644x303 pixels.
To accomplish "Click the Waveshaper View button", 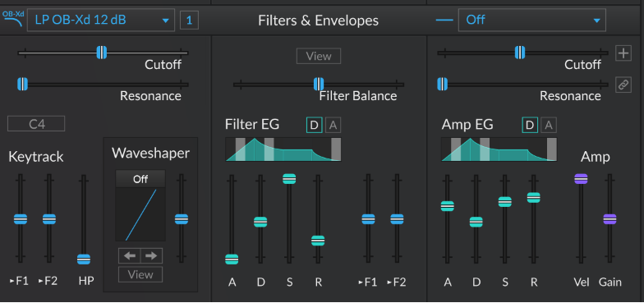I will [x=140, y=274].
